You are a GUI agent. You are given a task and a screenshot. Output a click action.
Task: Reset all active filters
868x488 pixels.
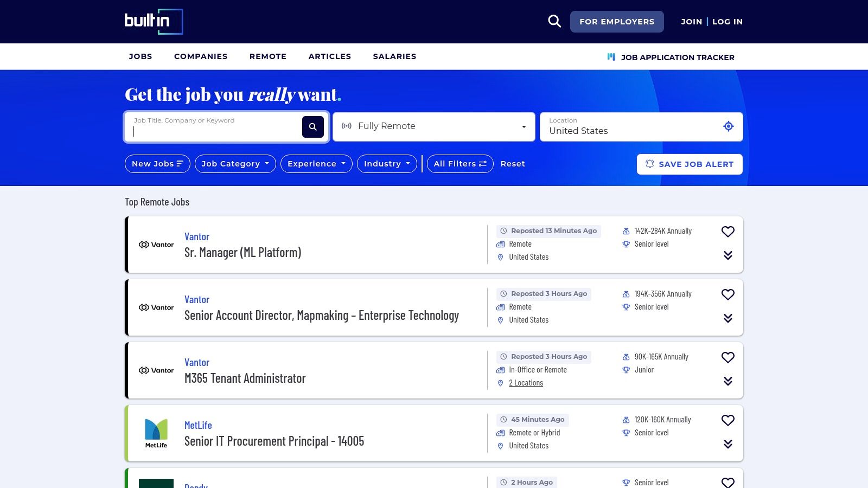(512, 164)
